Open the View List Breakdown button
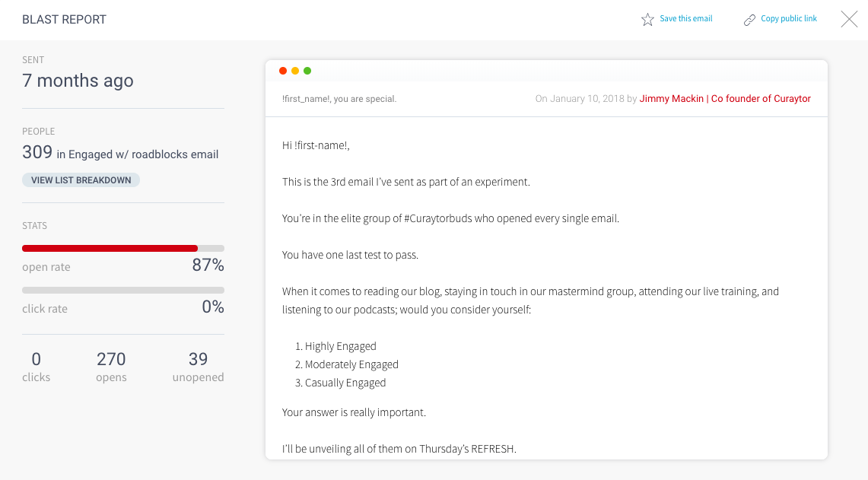Image resolution: width=868 pixels, height=480 pixels. (x=81, y=180)
